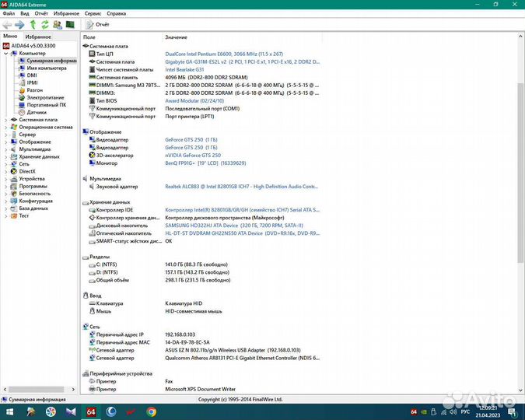Screen dimensions: 525x420
Task: Select Разгон in the tree
Action: click(x=34, y=90)
